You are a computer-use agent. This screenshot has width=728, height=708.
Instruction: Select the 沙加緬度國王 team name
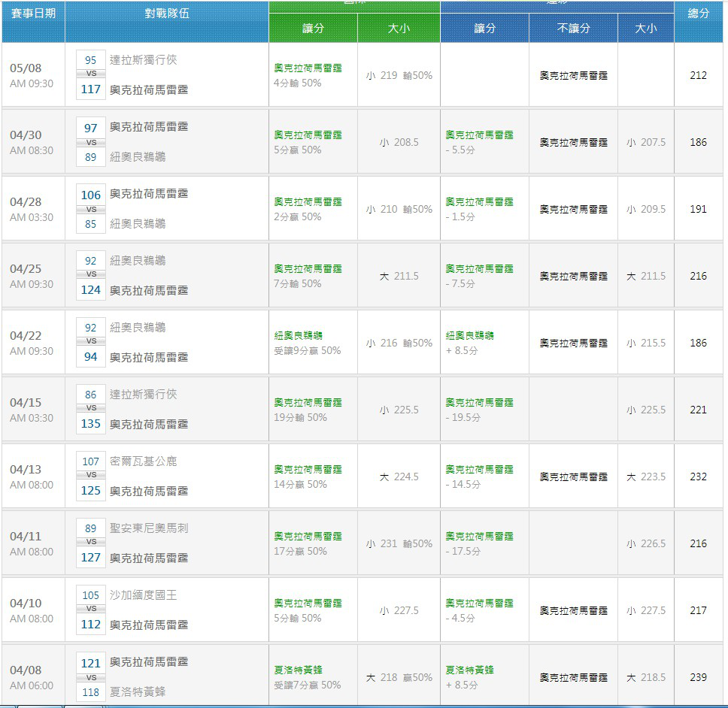(144, 595)
